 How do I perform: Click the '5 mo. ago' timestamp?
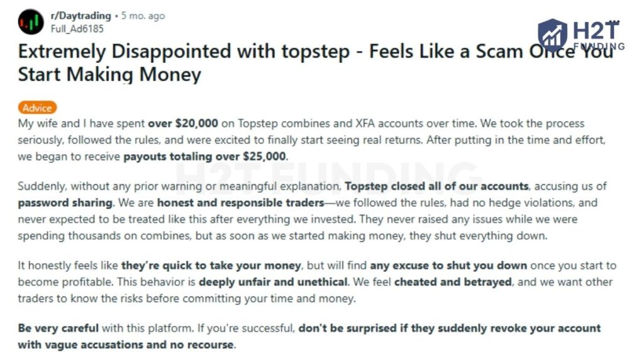coord(143,16)
